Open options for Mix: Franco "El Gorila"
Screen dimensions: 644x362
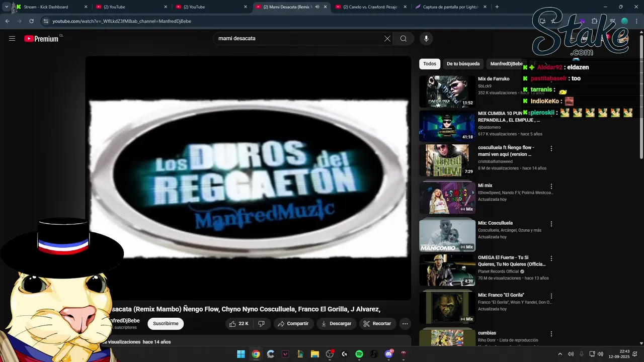click(x=551, y=296)
